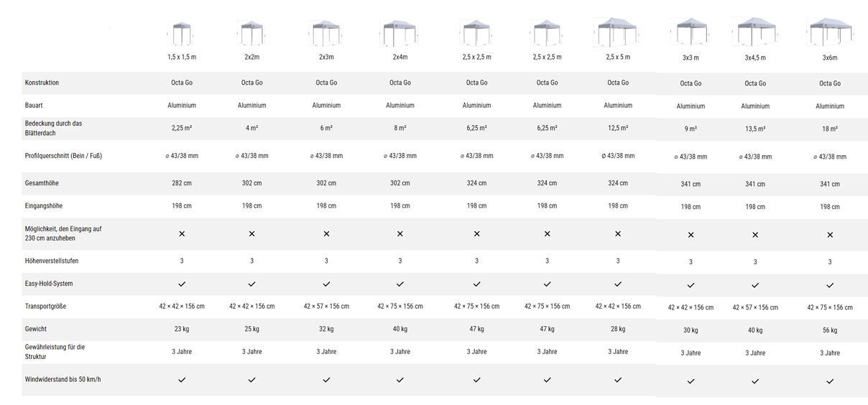The image size is (868, 405).
Task: Click the 2,5 x 5 m tent thumbnail
Action: pyautogui.click(x=617, y=32)
